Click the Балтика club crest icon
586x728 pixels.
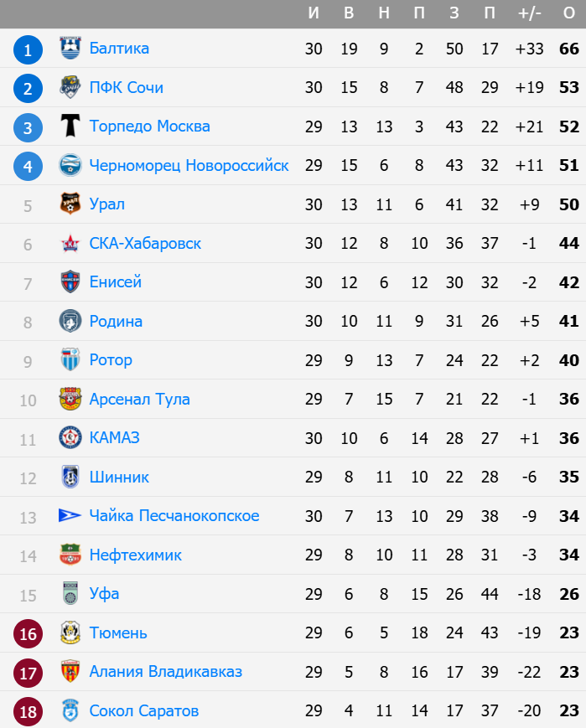click(70, 49)
